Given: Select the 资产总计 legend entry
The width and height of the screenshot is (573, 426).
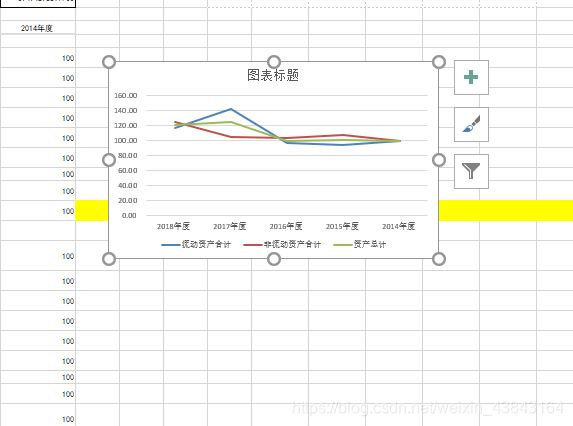Looking at the screenshot, I should tap(360, 244).
